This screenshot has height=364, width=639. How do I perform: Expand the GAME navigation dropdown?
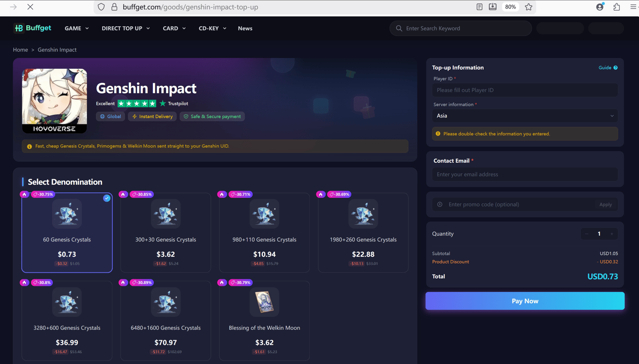[x=77, y=29]
